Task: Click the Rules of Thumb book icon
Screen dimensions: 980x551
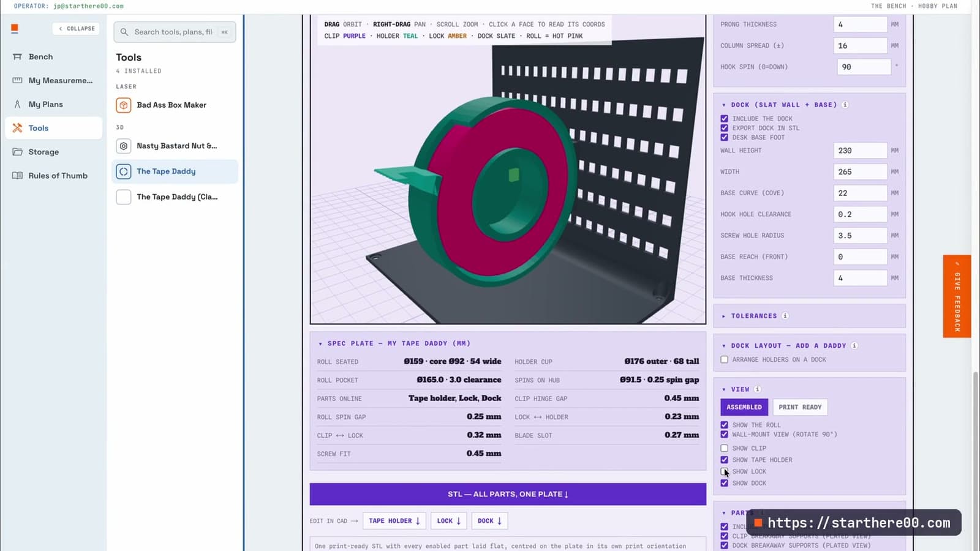Action: [x=17, y=176]
